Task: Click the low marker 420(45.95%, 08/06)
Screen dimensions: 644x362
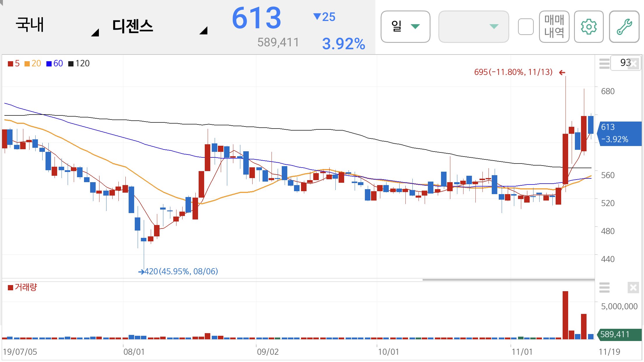Action: (x=181, y=271)
